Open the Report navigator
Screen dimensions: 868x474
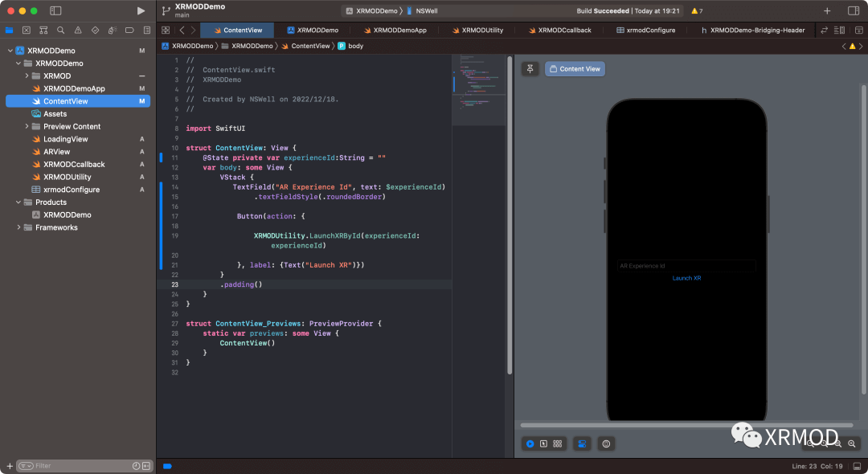click(147, 31)
